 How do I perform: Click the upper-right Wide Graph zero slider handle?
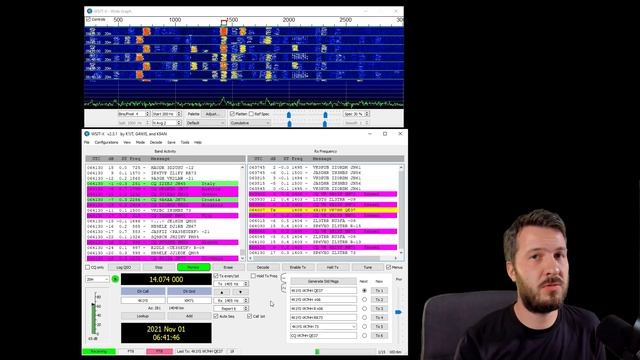point(325,115)
